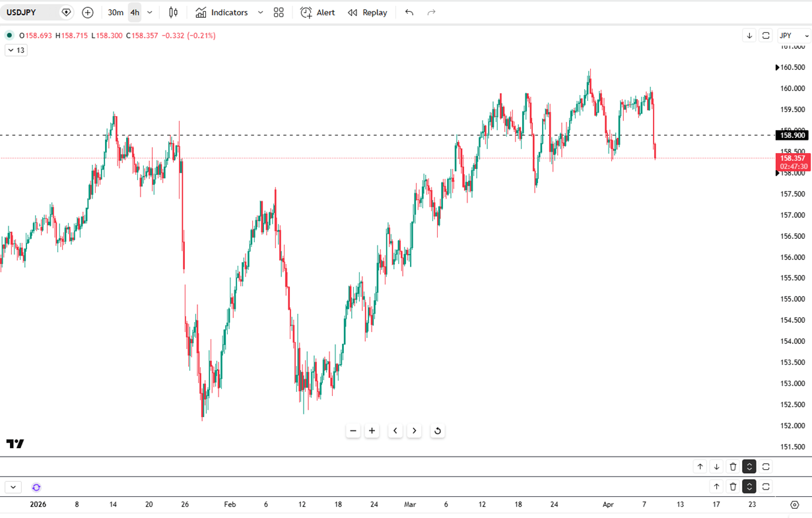Toggle maximize on the main chart pane
The image size is (812, 518).
coord(766,36)
